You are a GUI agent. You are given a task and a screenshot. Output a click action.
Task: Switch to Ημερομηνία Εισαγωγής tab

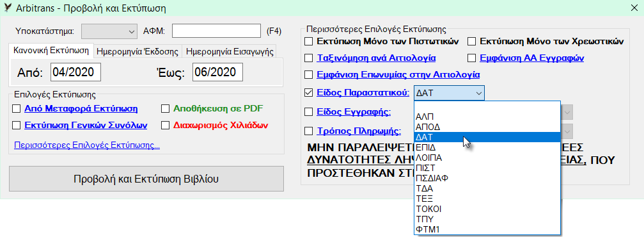(x=230, y=52)
